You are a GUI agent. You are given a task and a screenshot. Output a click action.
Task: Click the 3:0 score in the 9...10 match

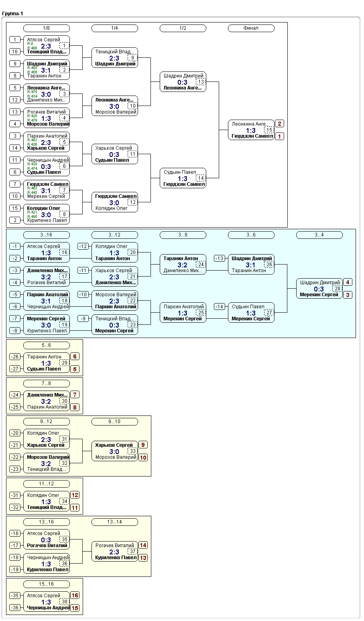[x=114, y=452]
